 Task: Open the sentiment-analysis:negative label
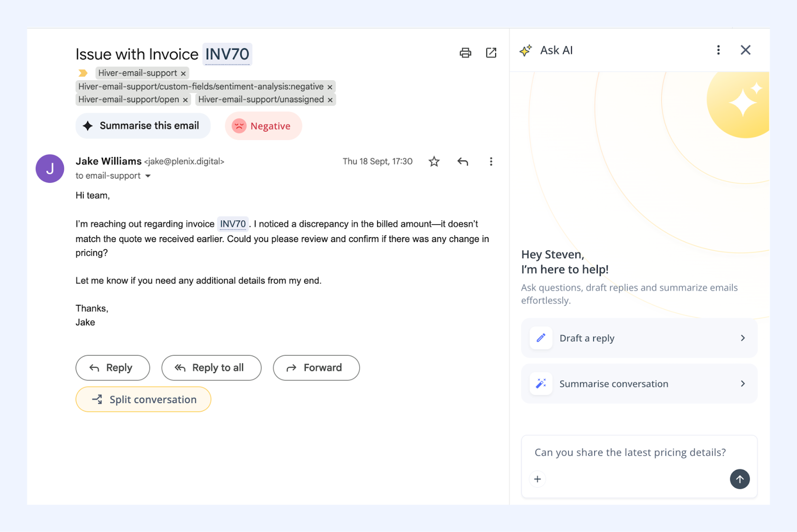(x=201, y=87)
